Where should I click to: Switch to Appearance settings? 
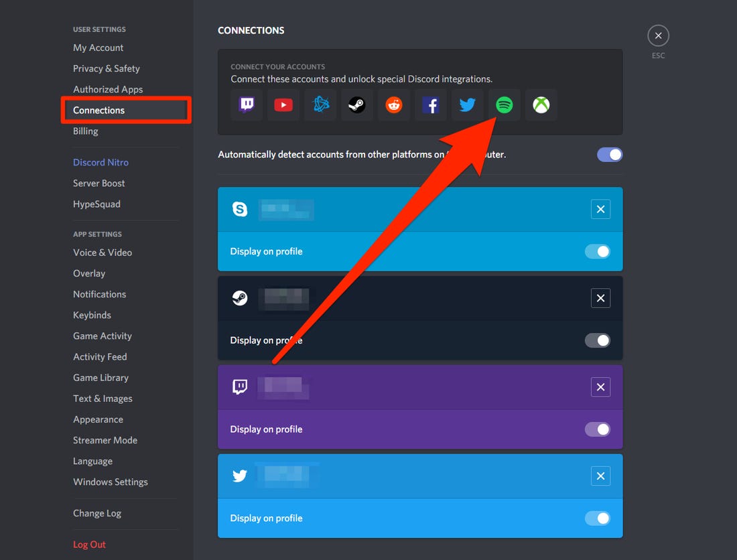tap(98, 419)
